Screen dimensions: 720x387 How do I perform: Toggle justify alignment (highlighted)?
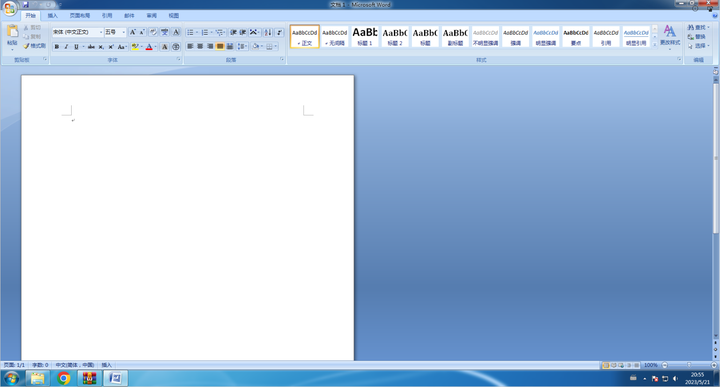pyautogui.click(x=220, y=46)
